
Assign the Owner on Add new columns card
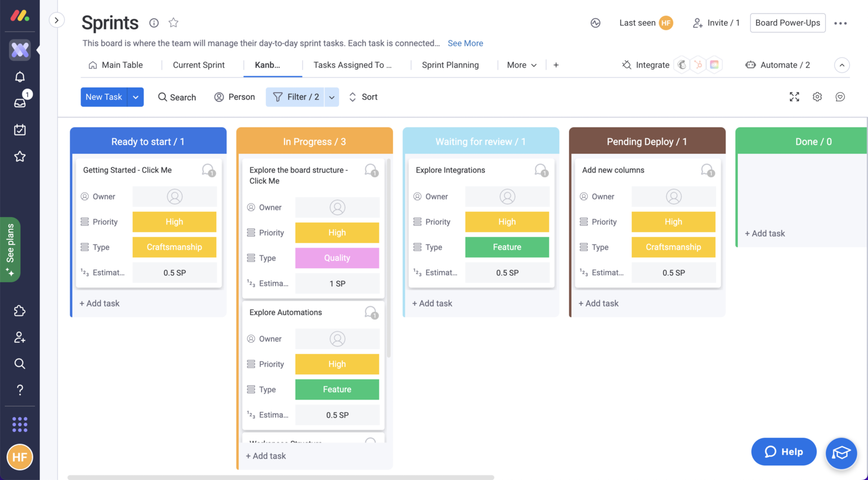pos(673,197)
